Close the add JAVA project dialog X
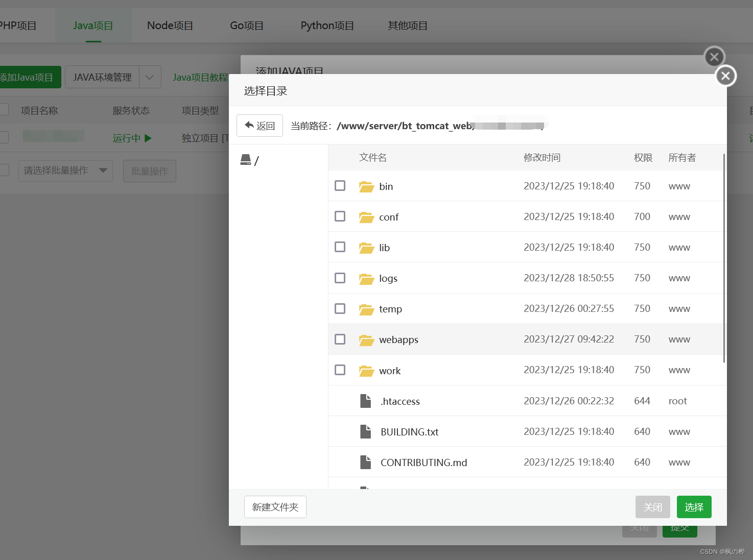 click(x=714, y=57)
